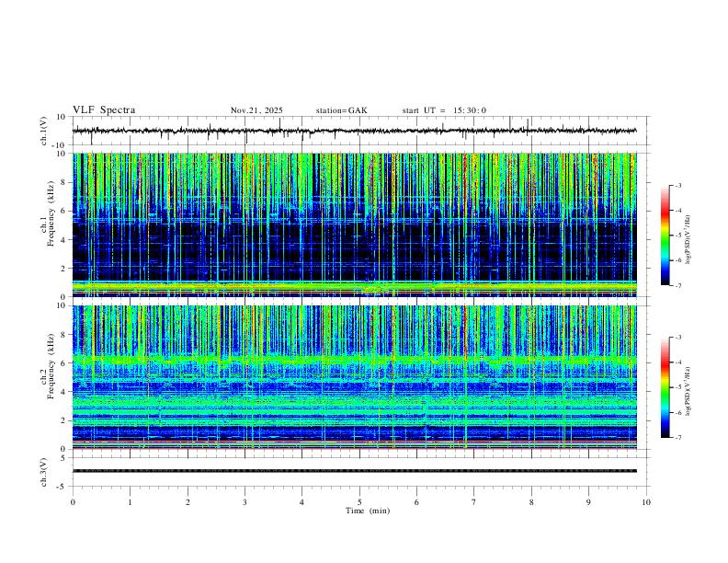
Task: Click the '10' tick on time axis
Action: (646, 502)
